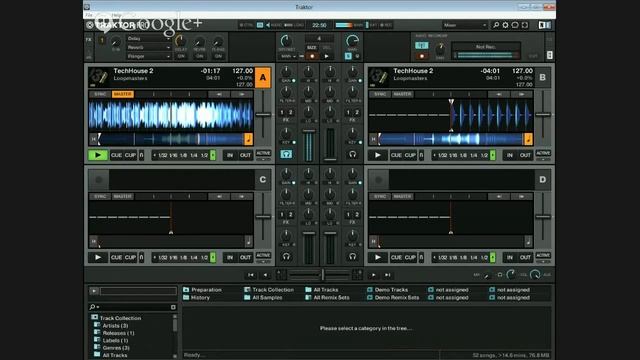Enable headphone cue for Deck B channel
The width and height of the screenshot is (640, 360).
coord(352,154)
